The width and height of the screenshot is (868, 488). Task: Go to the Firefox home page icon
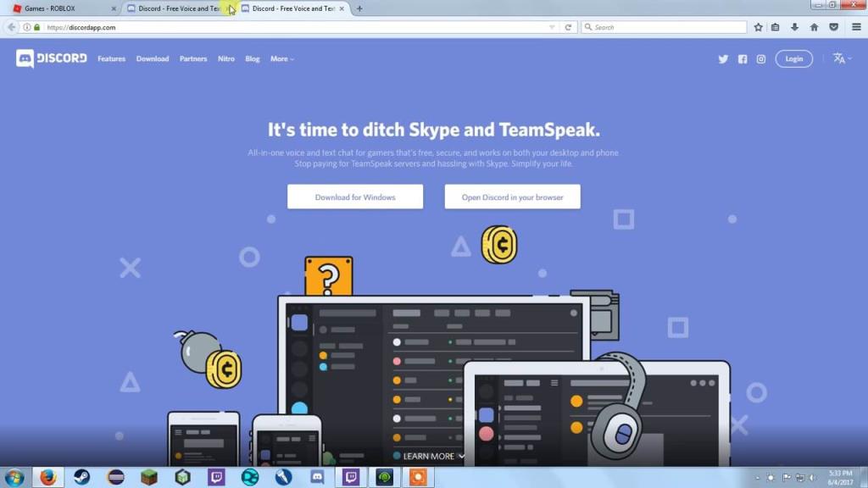814,27
